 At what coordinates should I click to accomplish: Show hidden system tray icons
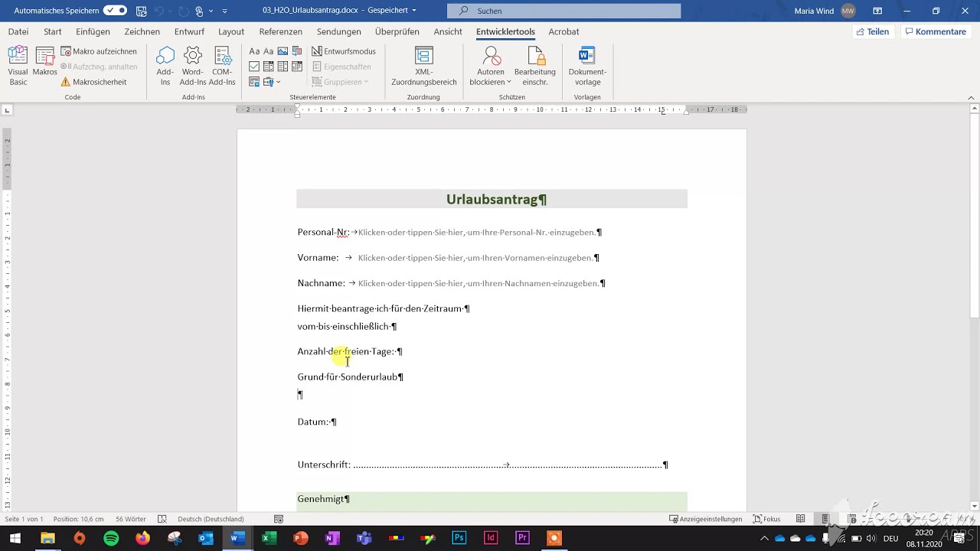(x=763, y=538)
